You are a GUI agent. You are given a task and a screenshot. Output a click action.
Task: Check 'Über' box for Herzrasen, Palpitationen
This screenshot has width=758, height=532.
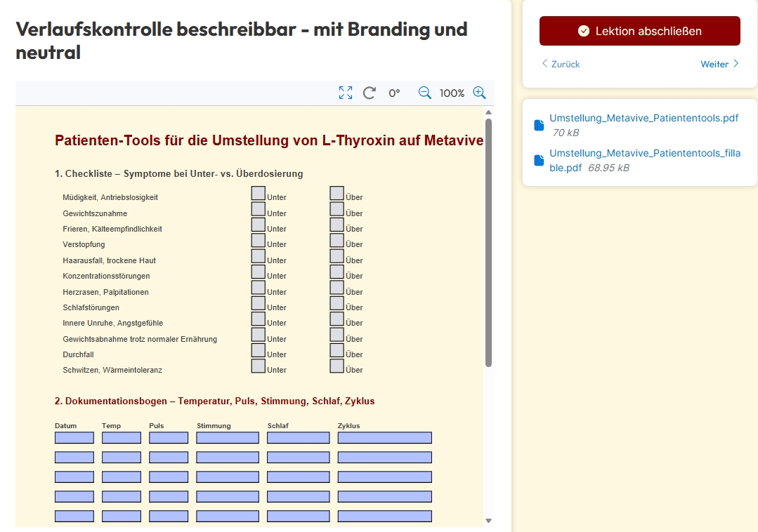pyautogui.click(x=337, y=288)
